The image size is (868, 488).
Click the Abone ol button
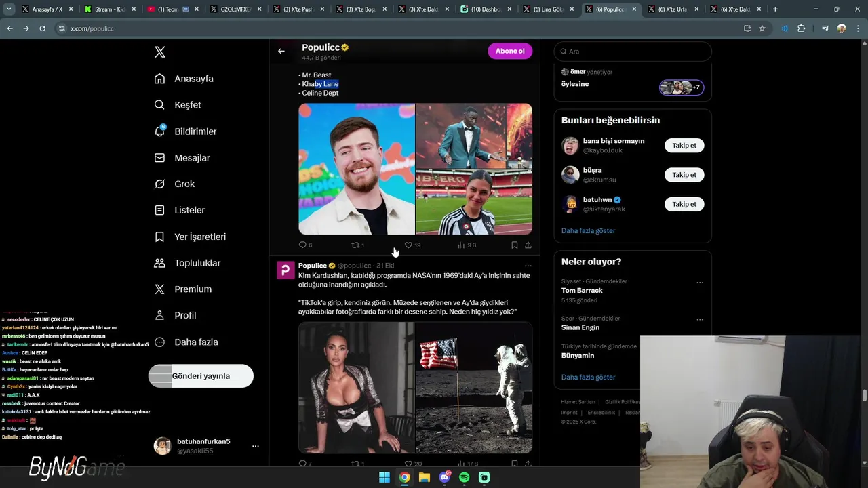coord(510,51)
